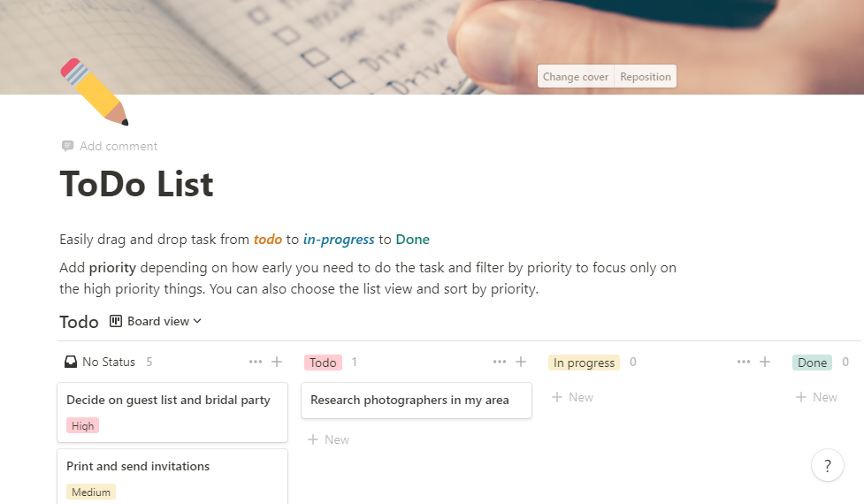The image size is (864, 504).
Task: Click plus icon in In progress header
Action: click(765, 362)
